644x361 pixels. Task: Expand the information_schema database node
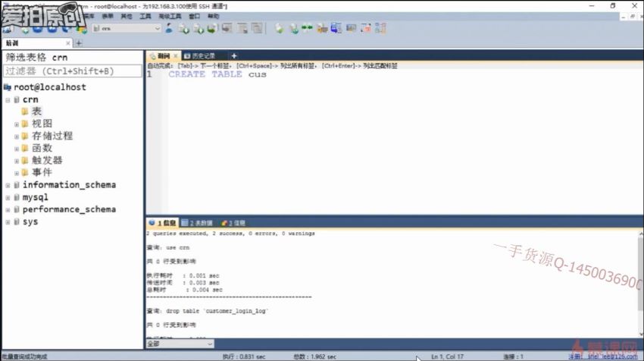[x=8, y=185]
